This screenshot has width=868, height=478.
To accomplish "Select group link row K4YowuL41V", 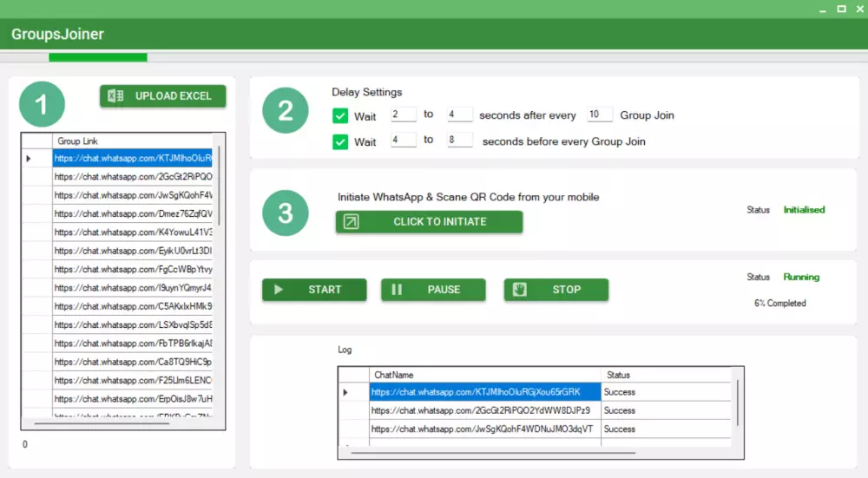I will 132,232.
